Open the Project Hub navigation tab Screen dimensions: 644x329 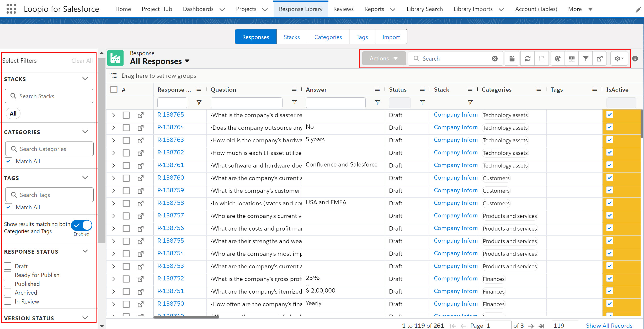[157, 9]
